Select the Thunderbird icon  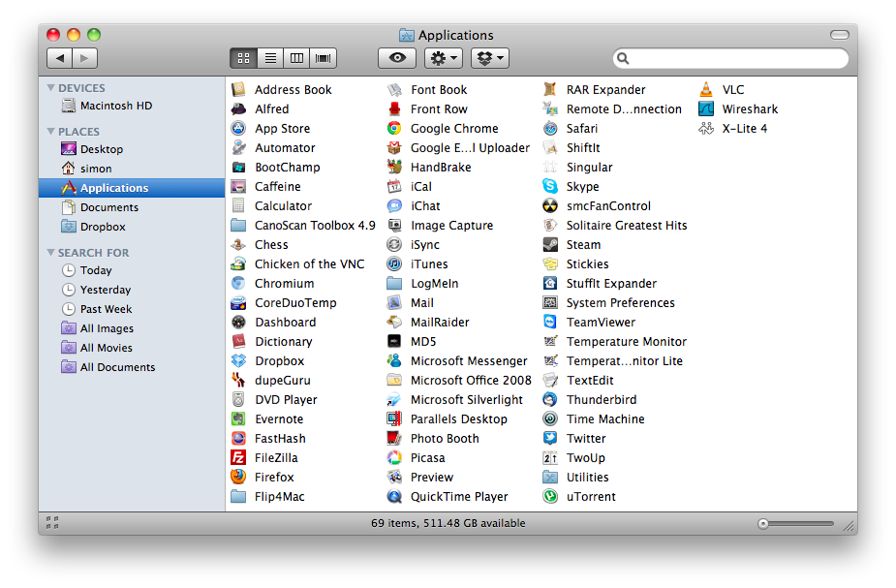click(x=550, y=399)
